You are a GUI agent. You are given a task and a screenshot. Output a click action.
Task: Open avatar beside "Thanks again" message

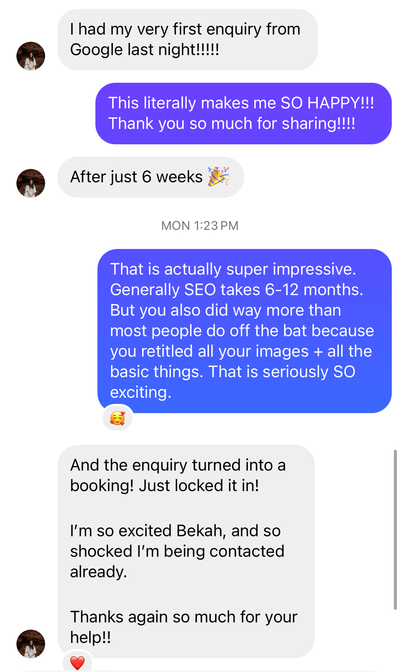click(31, 643)
